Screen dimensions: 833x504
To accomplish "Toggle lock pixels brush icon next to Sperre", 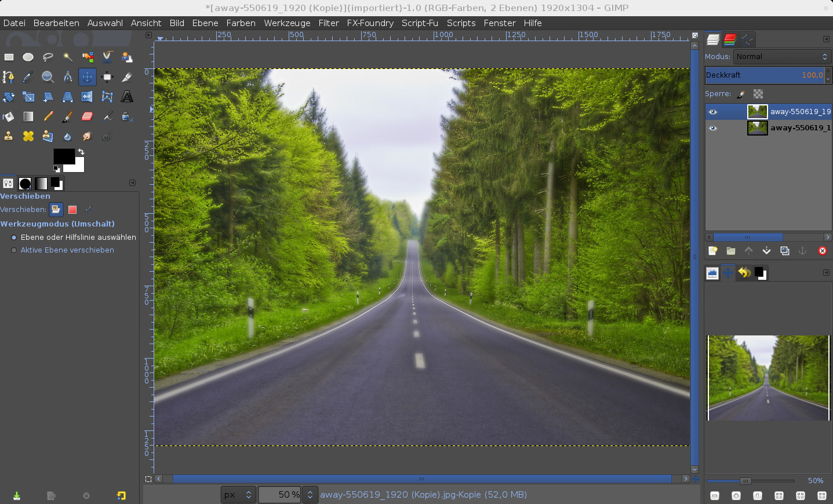I will 741,94.
